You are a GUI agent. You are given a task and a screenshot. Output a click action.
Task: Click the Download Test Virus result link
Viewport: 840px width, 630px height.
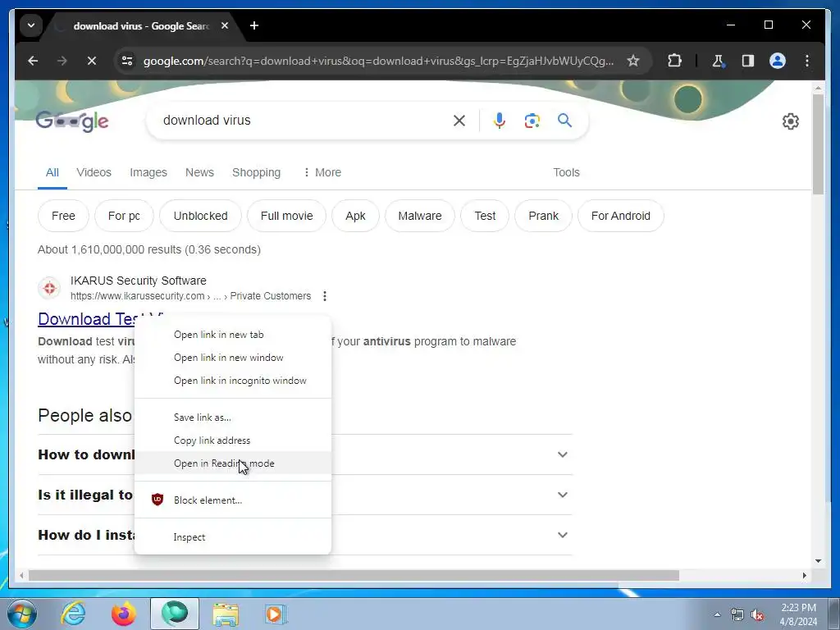click(87, 319)
